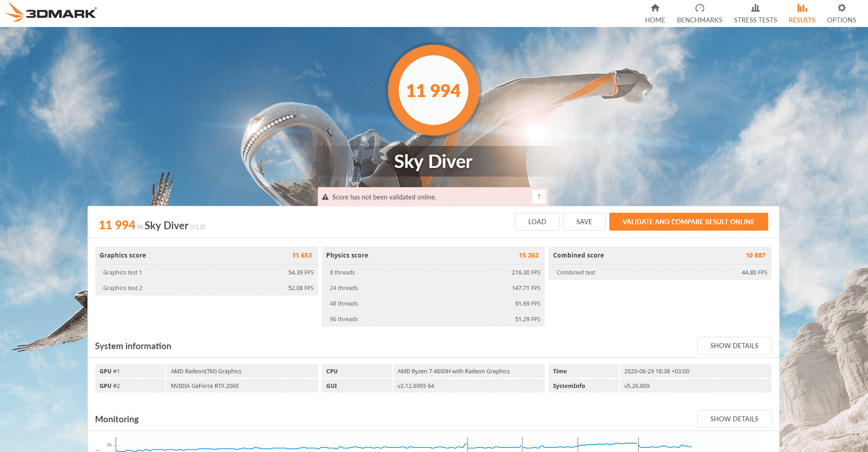Expand Monitoring with Show Details

click(734, 419)
